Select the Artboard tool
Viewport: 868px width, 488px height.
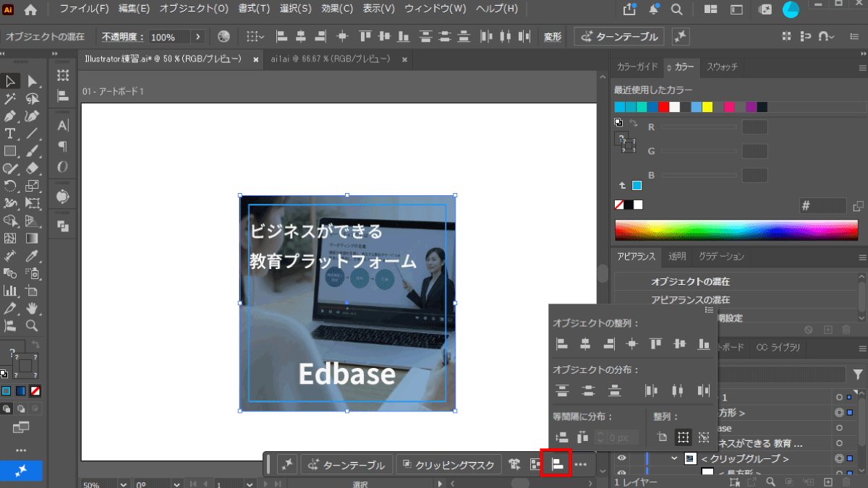pos(32,291)
